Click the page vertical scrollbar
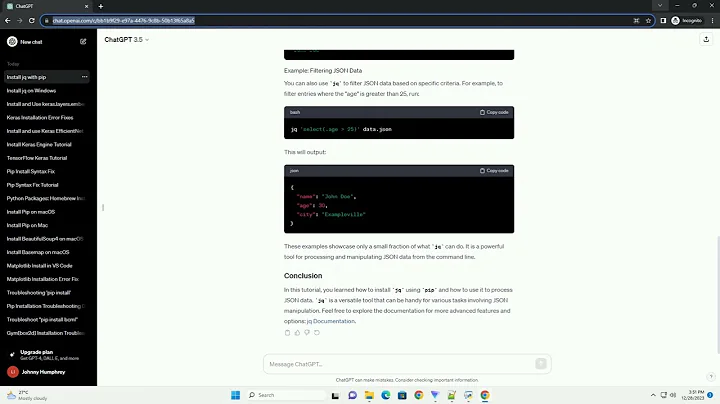 coord(718,294)
